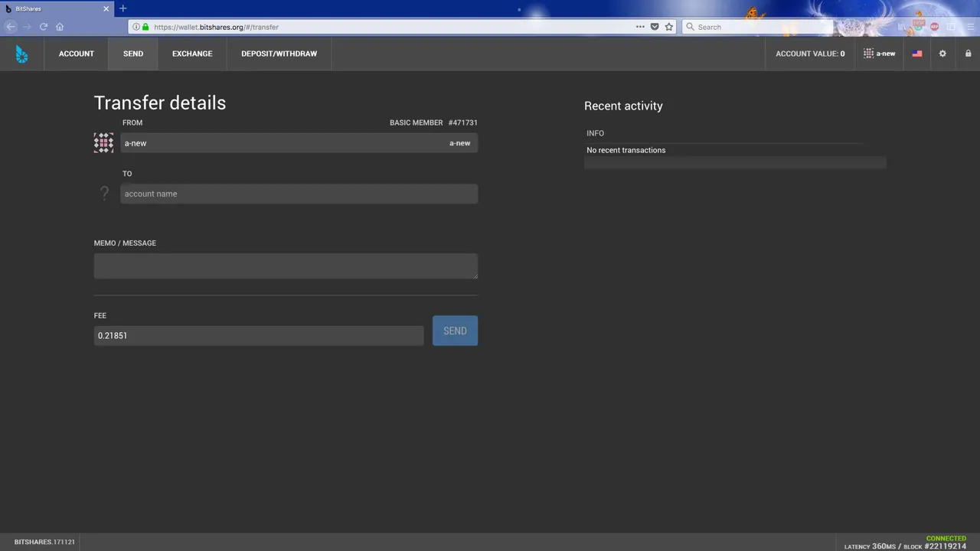Click the ACCOUNT VALUE: 0 indicator
Viewport: 980px width, 551px height.
tap(810, 54)
